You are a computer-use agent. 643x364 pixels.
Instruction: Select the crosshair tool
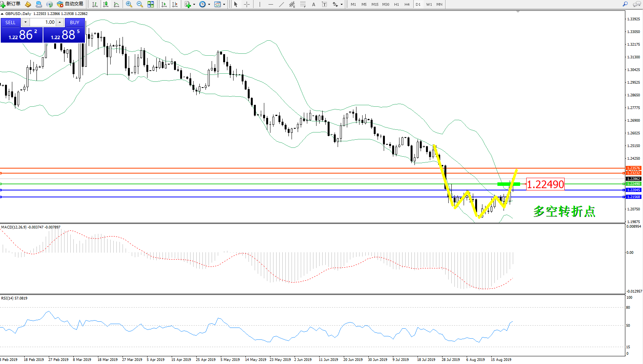[x=247, y=4]
